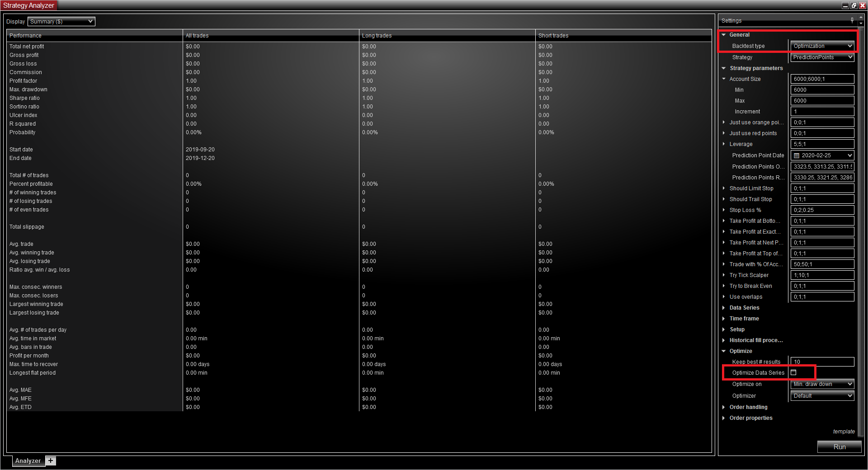Expand the Setup section
The width and height of the screenshot is (868, 470).
point(724,329)
